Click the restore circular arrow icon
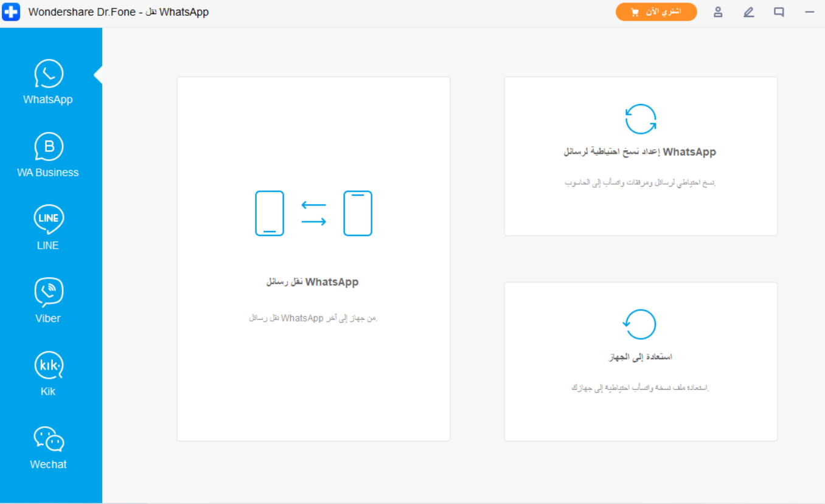Viewport: 825px width, 504px height. pos(640,325)
